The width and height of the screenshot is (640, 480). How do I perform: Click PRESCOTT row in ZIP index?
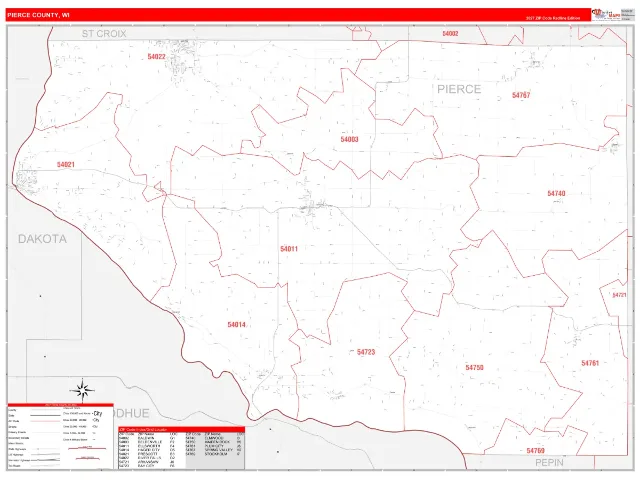(x=149, y=453)
